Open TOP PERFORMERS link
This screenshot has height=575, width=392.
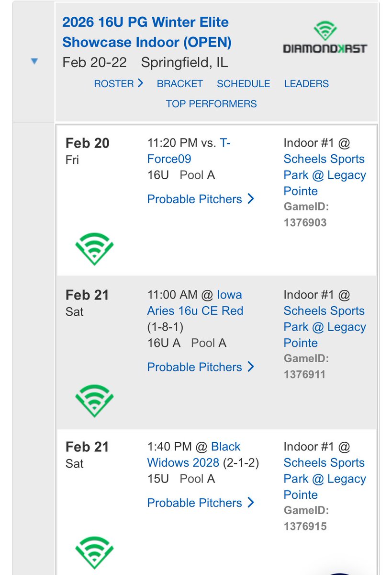tap(211, 103)
